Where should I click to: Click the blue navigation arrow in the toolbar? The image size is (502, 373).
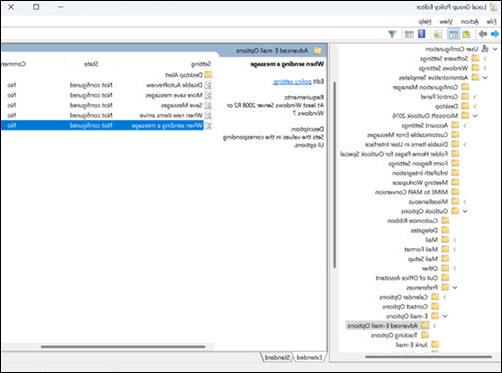tap(495, 34)
